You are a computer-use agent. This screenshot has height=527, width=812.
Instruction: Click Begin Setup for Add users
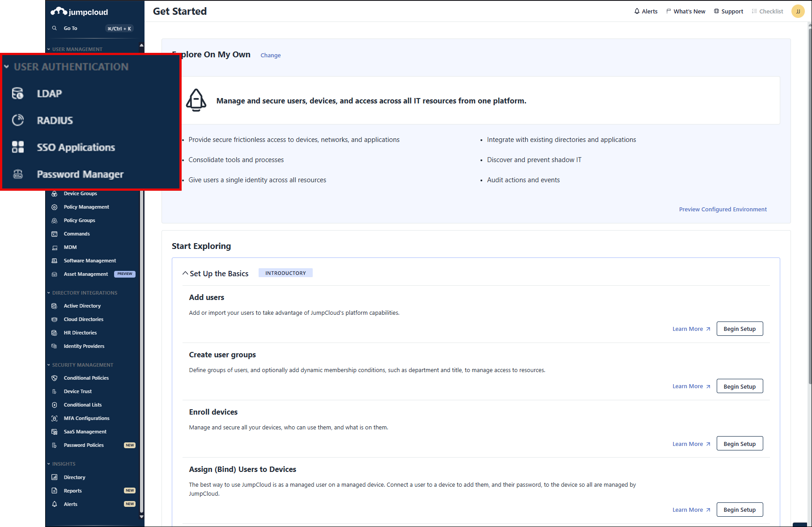click(739, 329)
